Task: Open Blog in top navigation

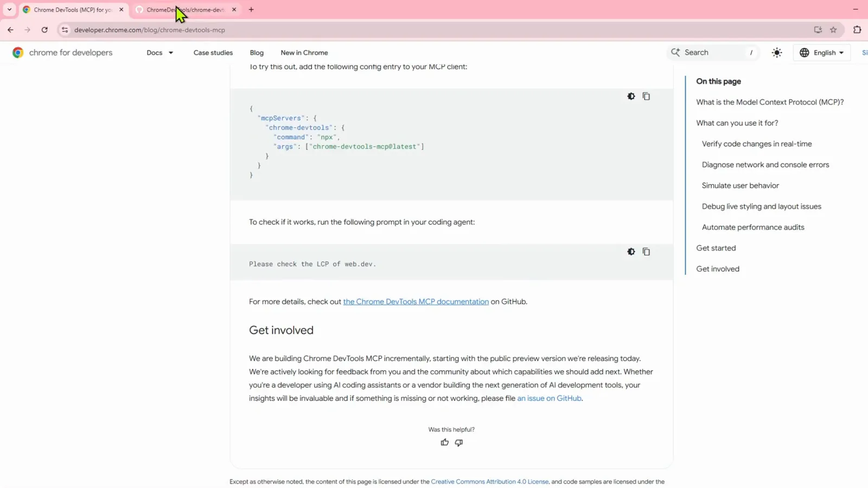Action: [257, 53]
